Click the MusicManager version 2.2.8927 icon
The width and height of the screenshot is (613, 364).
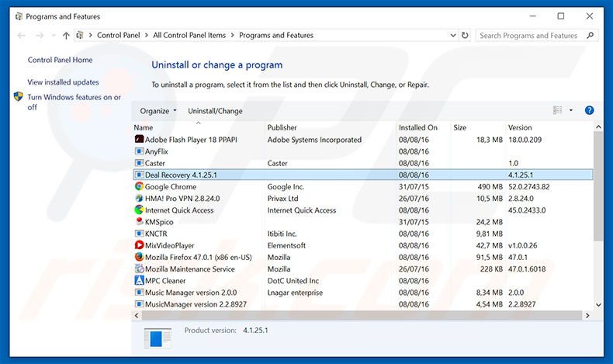click(139, 303)
